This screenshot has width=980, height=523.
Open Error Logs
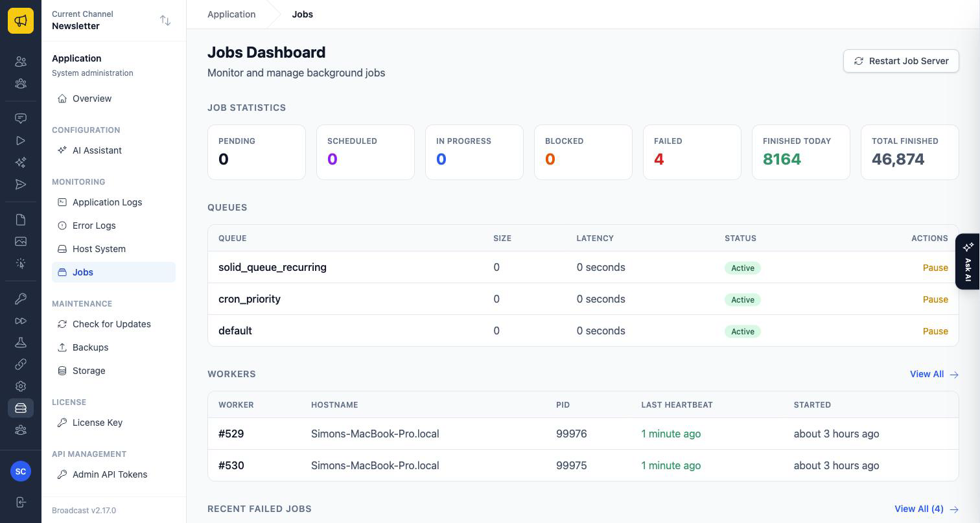click(113, 226)
